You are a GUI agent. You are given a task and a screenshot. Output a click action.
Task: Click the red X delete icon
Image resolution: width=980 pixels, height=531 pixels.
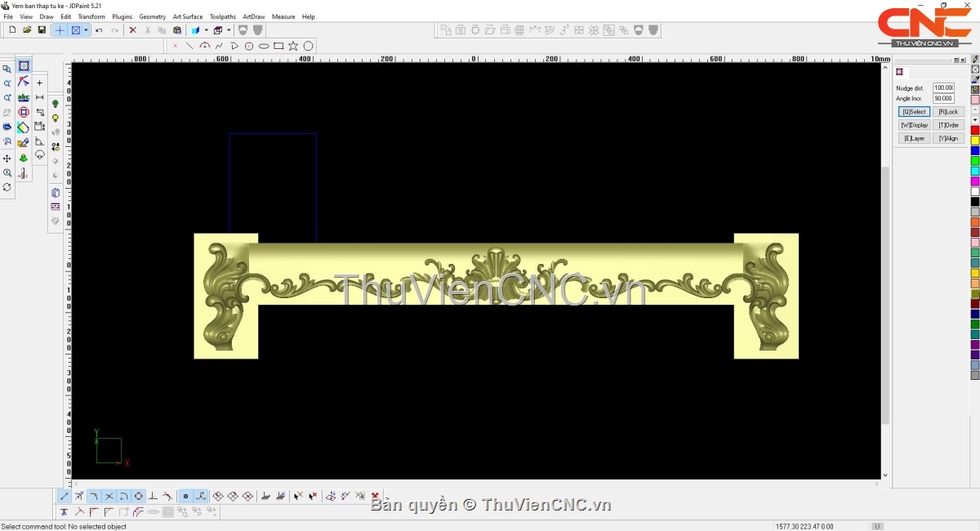click(133, 30)
